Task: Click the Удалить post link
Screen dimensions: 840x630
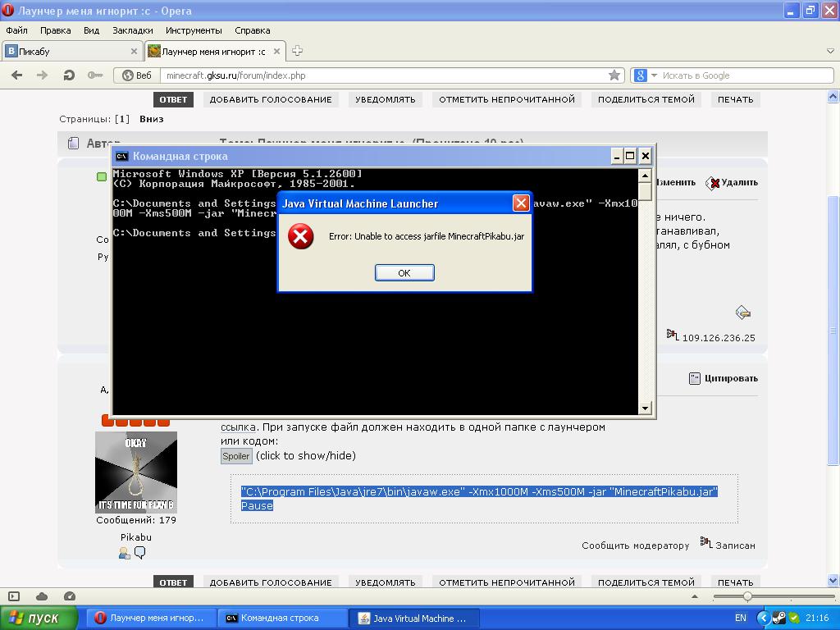Action: pos(732,183)
